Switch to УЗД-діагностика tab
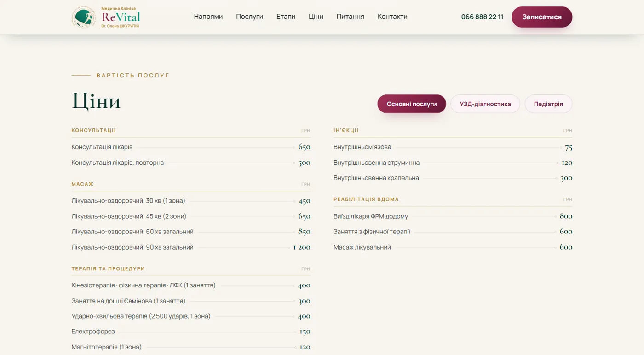The width and height of the screenshot is (644, 355). coord(485,104)
